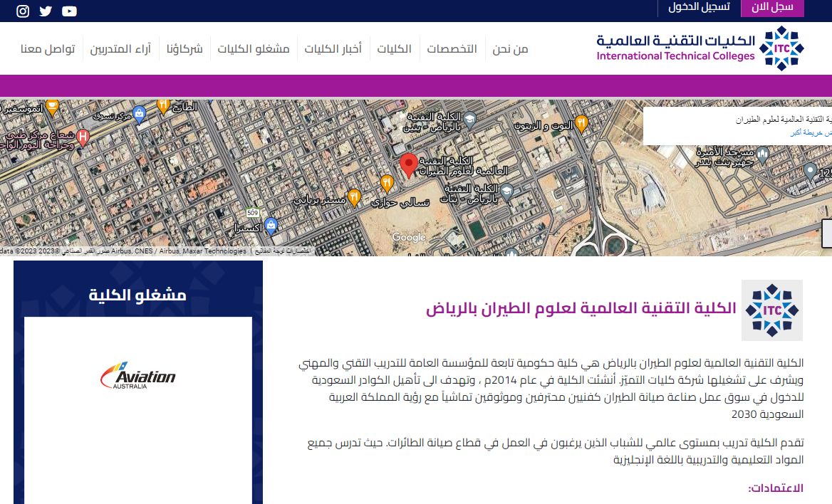
Task: Click the blue shopping bag marker near اكسترا
Action: [270, 226]
